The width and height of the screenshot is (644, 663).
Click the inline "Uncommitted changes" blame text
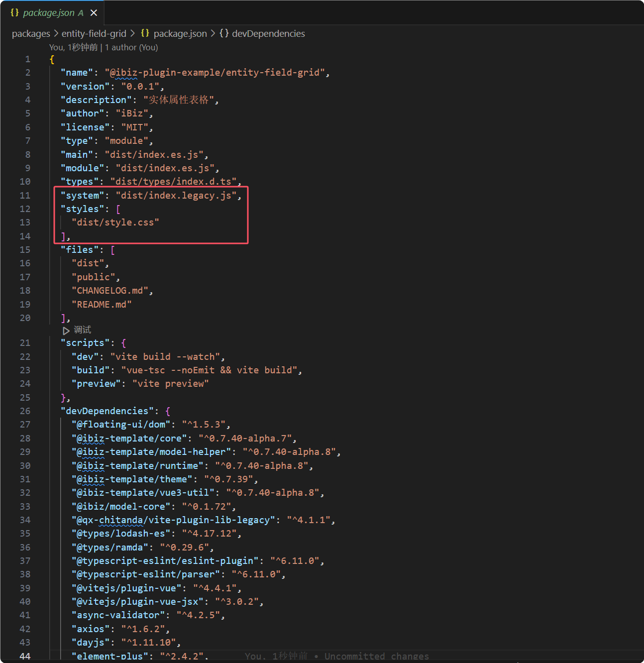tap(376, 657)
